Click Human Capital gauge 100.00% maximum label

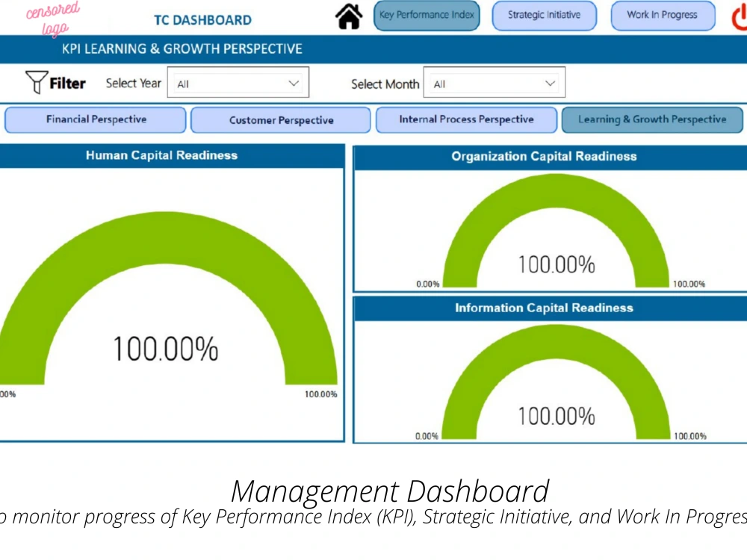click(320, 394)
